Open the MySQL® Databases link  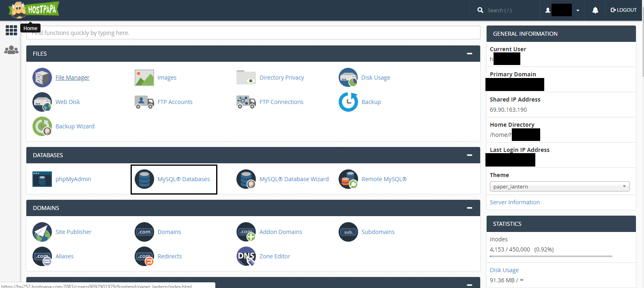pos(184,179)
